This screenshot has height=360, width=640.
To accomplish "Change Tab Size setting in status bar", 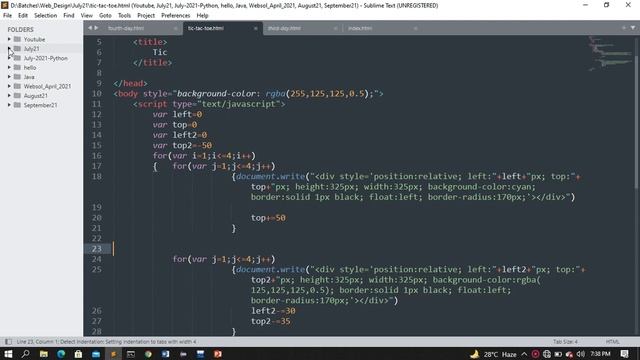I will coord(565,342).
